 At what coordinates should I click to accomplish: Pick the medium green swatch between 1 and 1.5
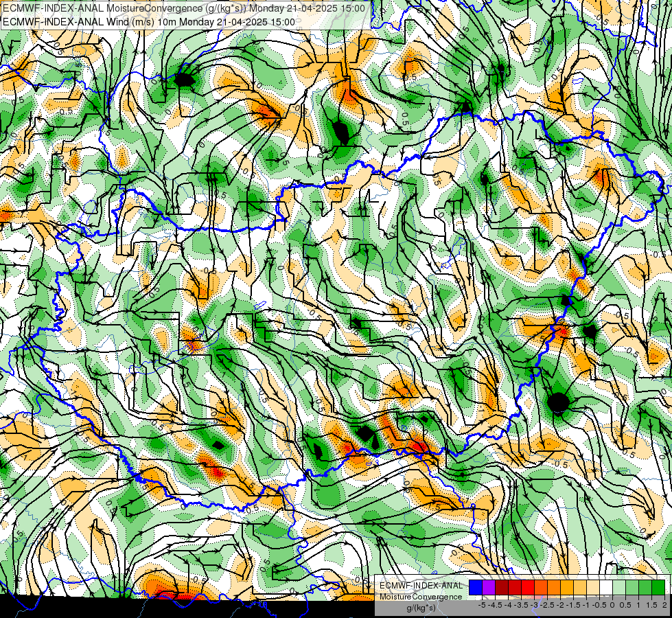tap(645, 587)
